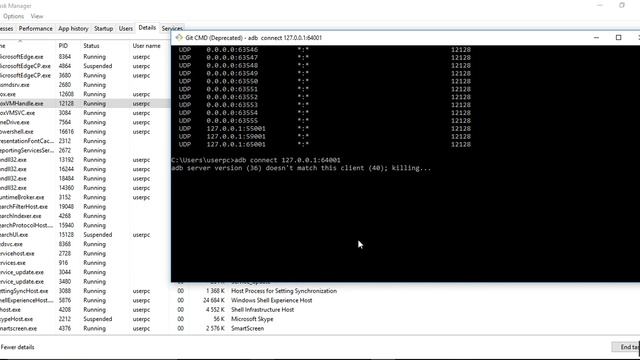640x360 pixels.
Task: Select the process row with PID 7564
Action: 84,122
